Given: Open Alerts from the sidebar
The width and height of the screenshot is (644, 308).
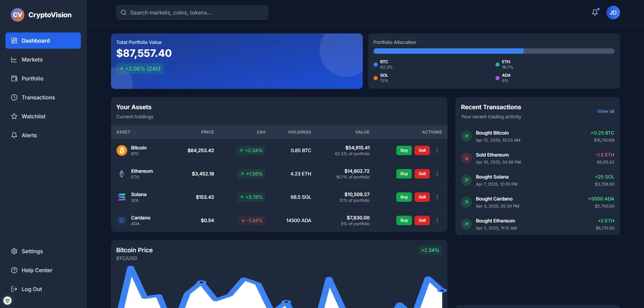Looking at the screenshot, I should pyautogui.click(x=29, y=135).
